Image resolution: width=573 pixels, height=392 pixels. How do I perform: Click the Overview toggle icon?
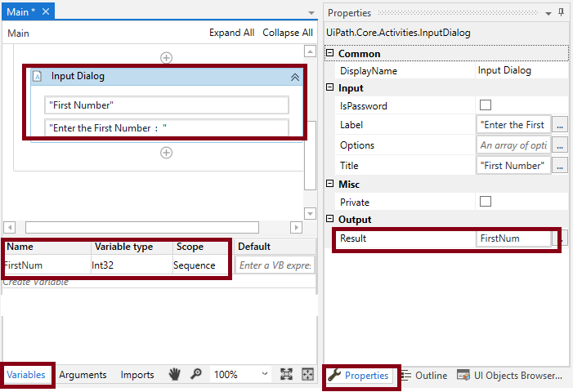(x=307, y=374)
